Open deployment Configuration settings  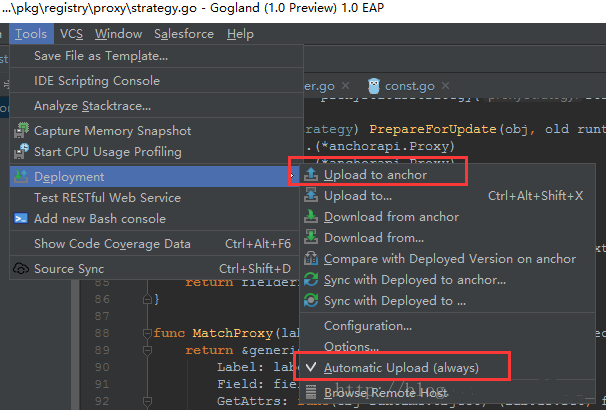click(x=368, y=325)
